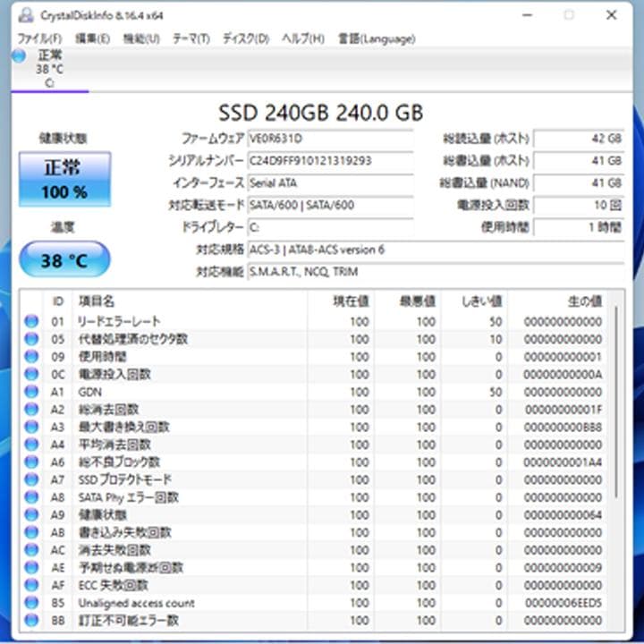Click the SSD 240GB 240.0 GB title
This screenshot has width=644, height=644.
321,113
